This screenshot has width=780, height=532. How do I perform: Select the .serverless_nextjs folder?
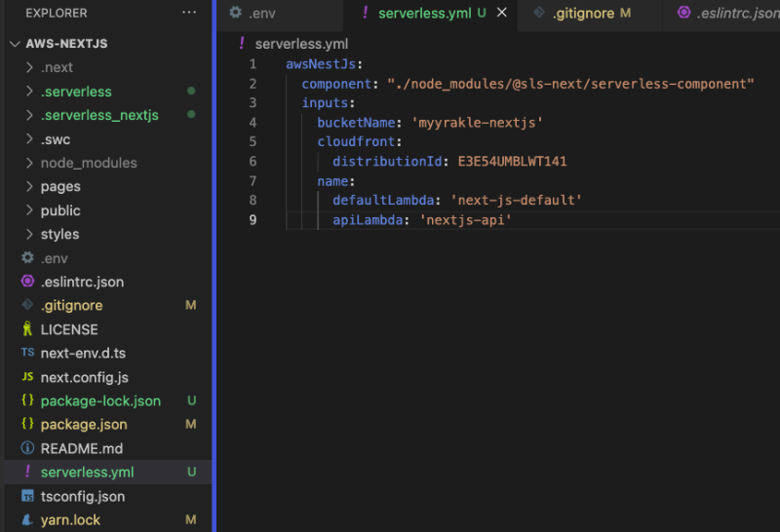(x=98, y=115)
